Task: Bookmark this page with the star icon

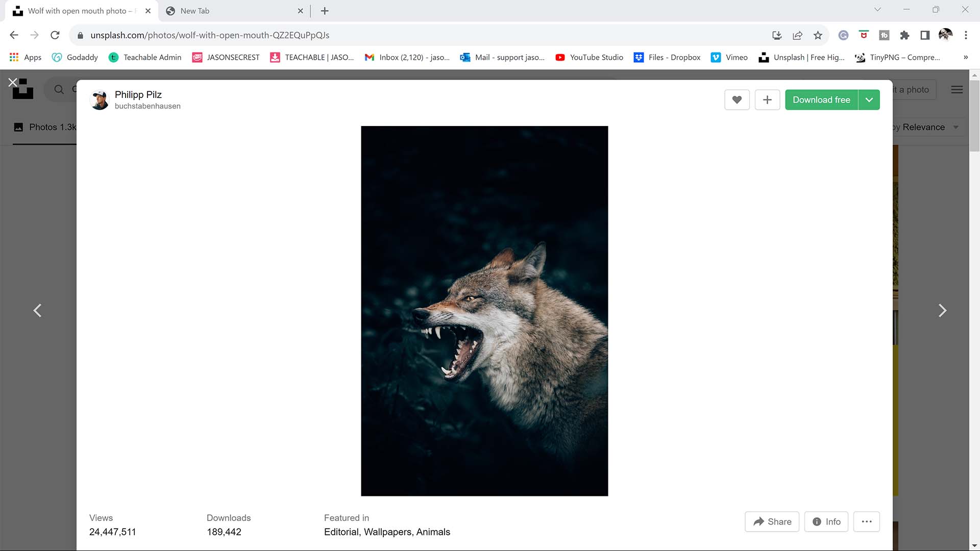Action: tap(818, 35)
